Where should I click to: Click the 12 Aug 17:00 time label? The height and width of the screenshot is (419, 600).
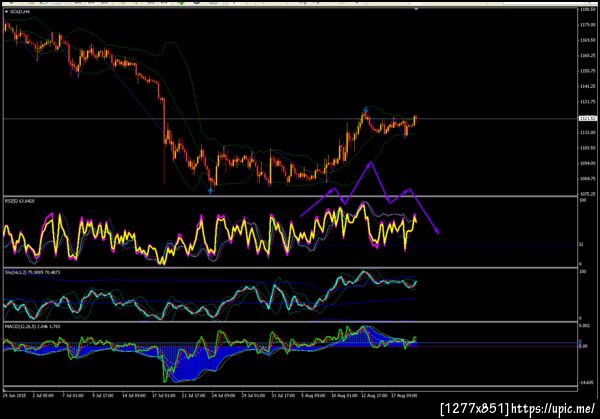(374, 395)
